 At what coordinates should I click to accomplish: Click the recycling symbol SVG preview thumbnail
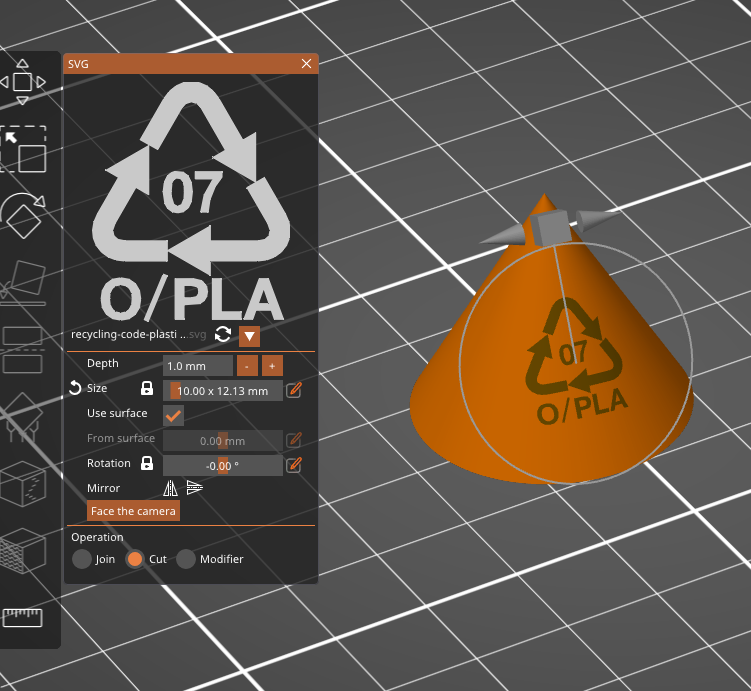(x=191, y=201)
